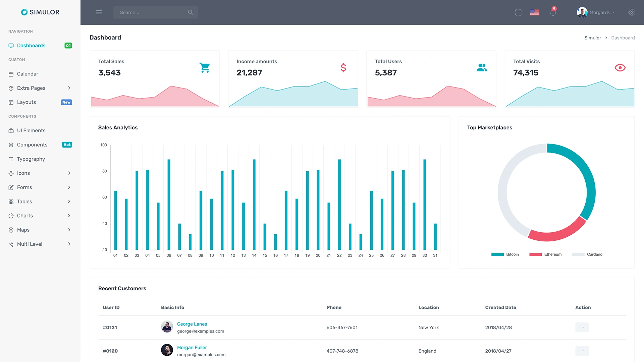Toggle the sidebar with hamburger menu
The height and width of the screenshot is (362, 644).
pos(99,12)
